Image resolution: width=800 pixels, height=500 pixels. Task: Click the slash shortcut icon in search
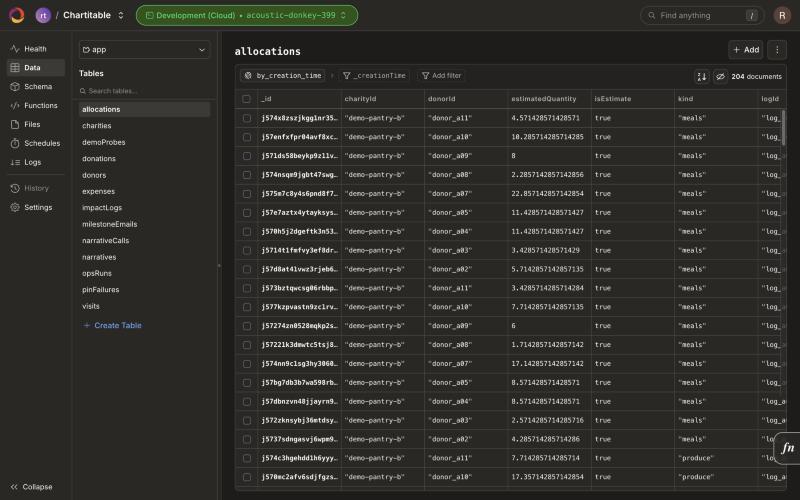click(x=752, y=15)
